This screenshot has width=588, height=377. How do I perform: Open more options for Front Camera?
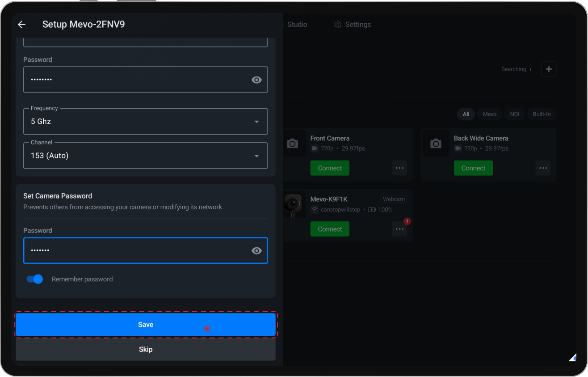399,168
